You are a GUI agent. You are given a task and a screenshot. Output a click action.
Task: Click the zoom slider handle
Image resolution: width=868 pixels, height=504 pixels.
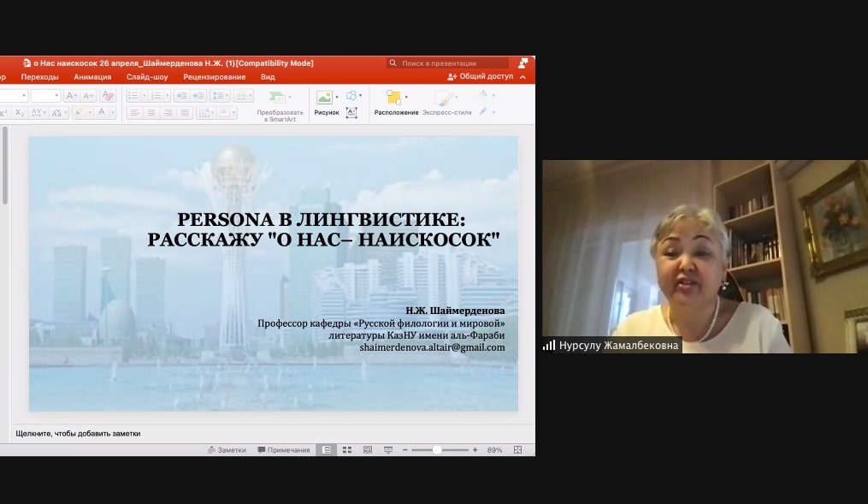437,449
